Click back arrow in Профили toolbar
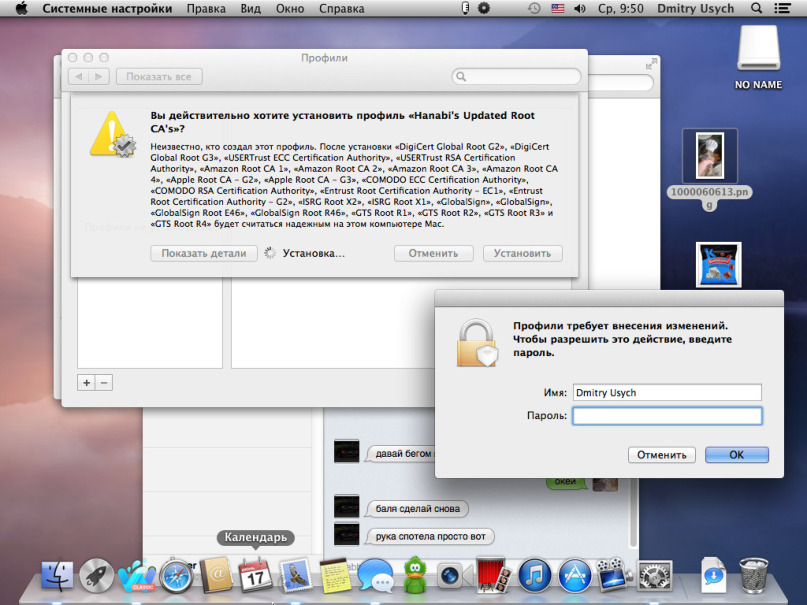This screenshot has width=807, height=605. (x=78, y=77)
